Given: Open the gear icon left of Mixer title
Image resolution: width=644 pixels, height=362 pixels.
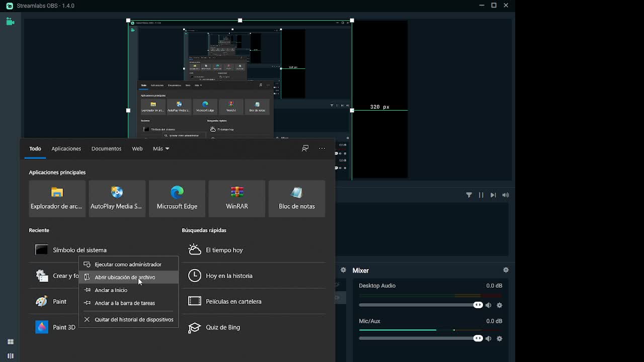Looking at the screenshot, I should coord(343,270).
